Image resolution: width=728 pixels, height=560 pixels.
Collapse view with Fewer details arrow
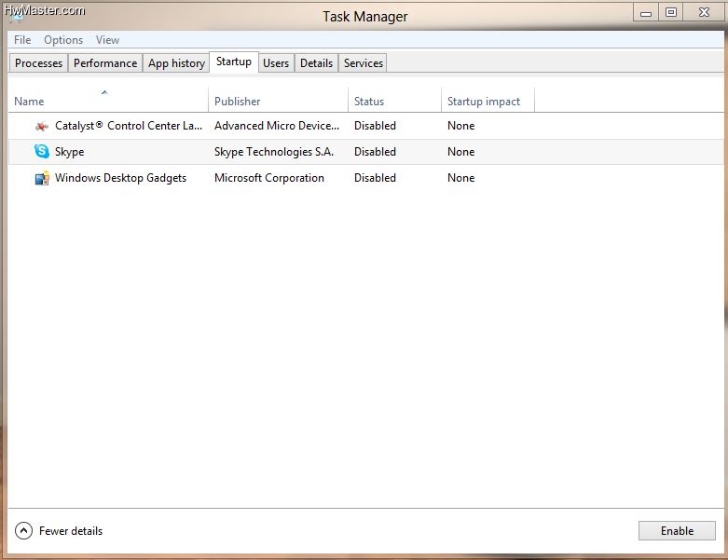[23, 531]
